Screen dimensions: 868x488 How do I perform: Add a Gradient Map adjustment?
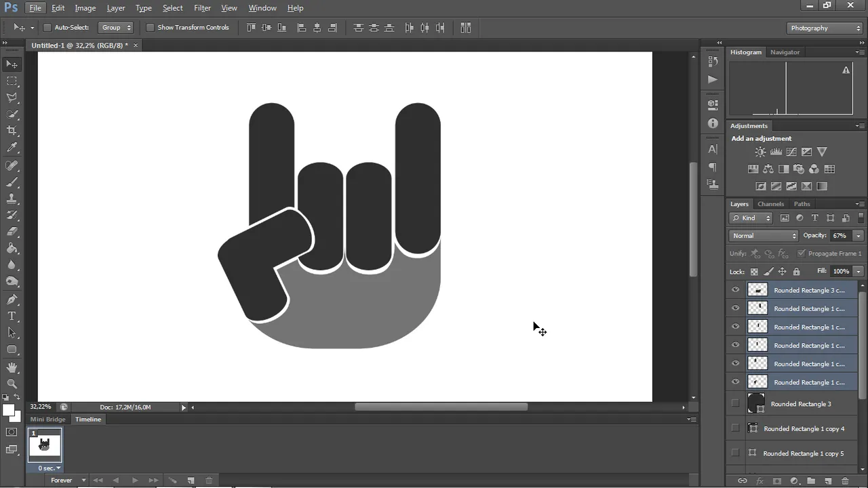click(822, 186)
